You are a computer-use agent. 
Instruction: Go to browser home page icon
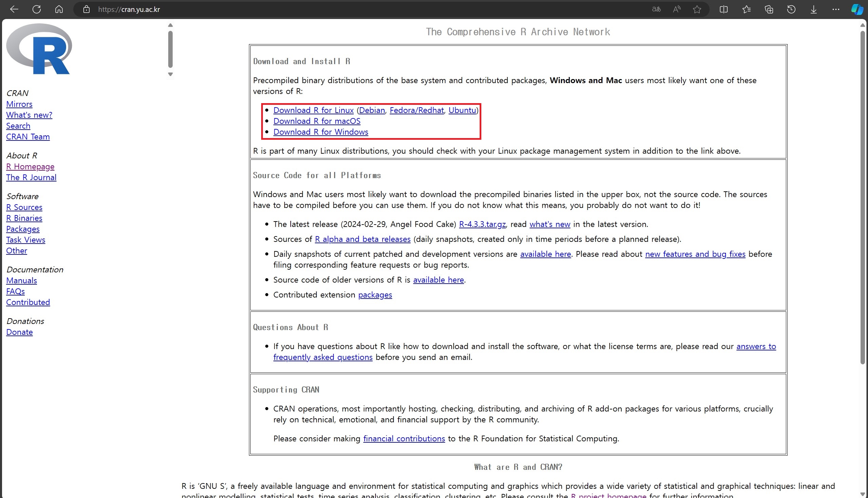click(x=59, y=9)
